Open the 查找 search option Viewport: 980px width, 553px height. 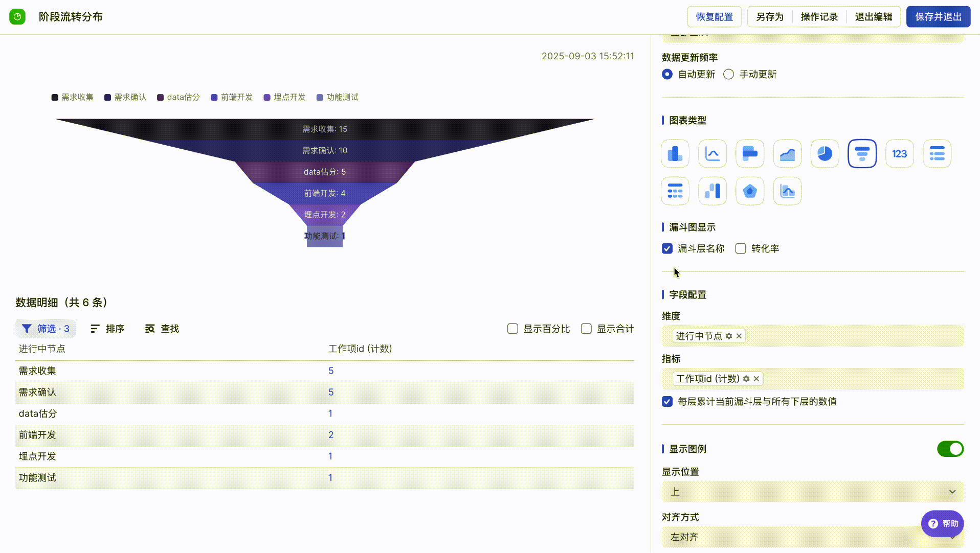(x=162, y=329)
